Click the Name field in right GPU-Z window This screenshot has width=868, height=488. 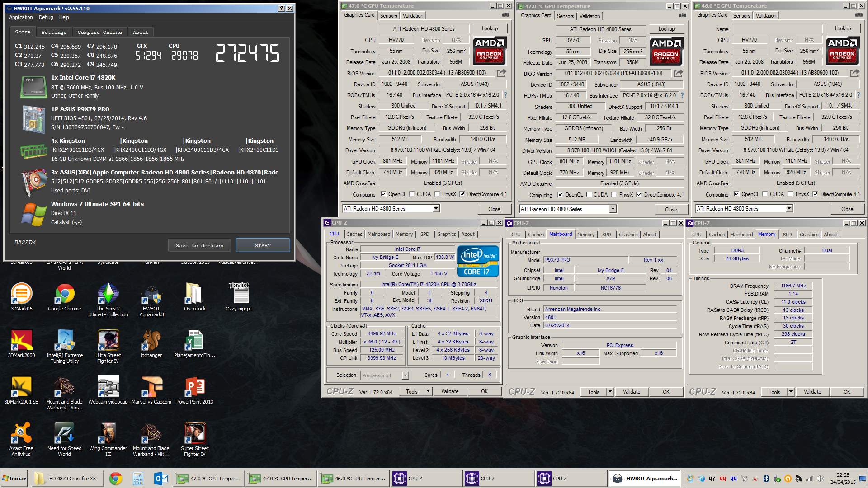point(777,29)
